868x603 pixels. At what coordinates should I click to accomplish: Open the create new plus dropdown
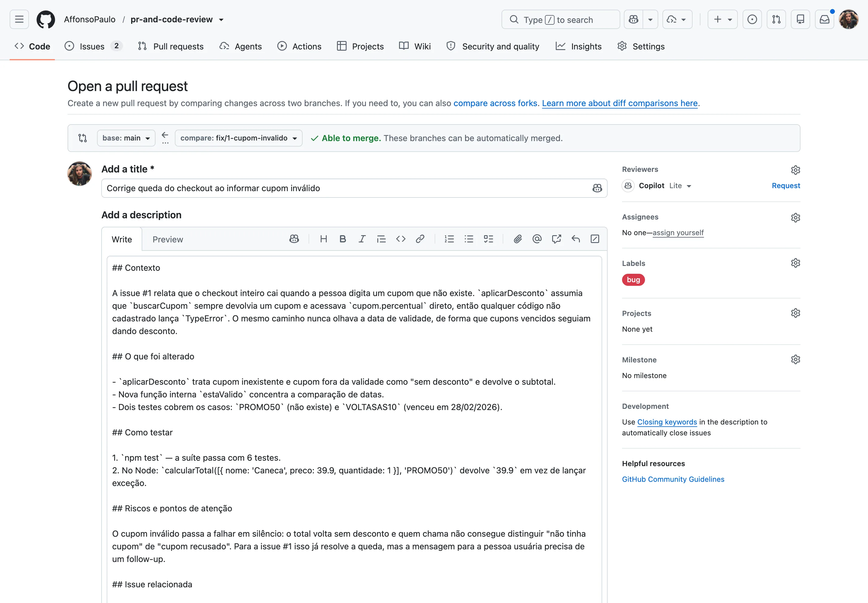(x=722, y=19)
